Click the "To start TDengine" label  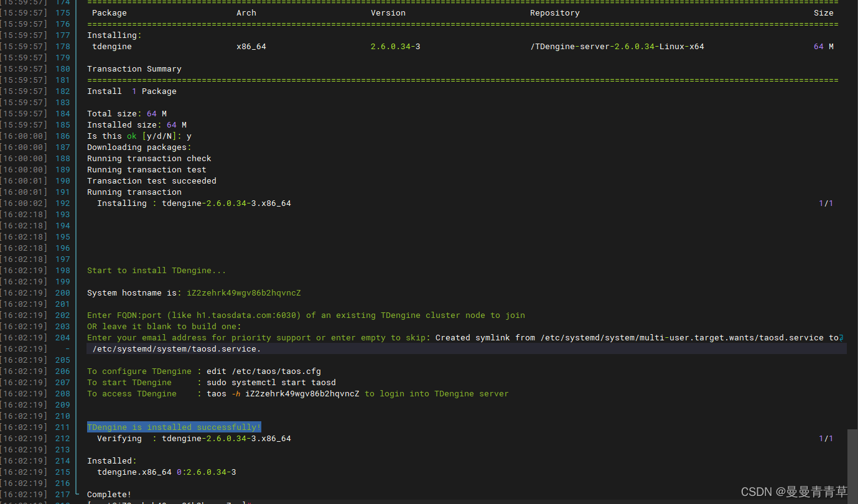pos(129,383)
